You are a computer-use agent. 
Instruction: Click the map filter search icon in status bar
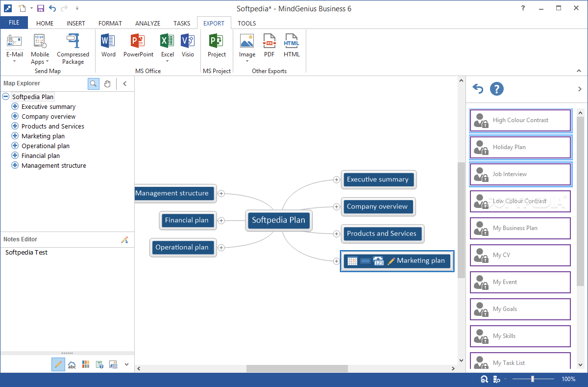click(x=496, y=379)
